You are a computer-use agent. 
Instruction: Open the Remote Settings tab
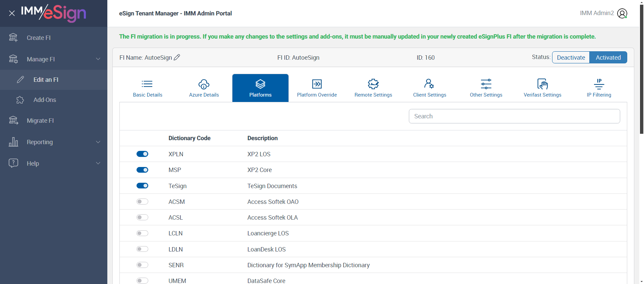[x=373, y=88]
